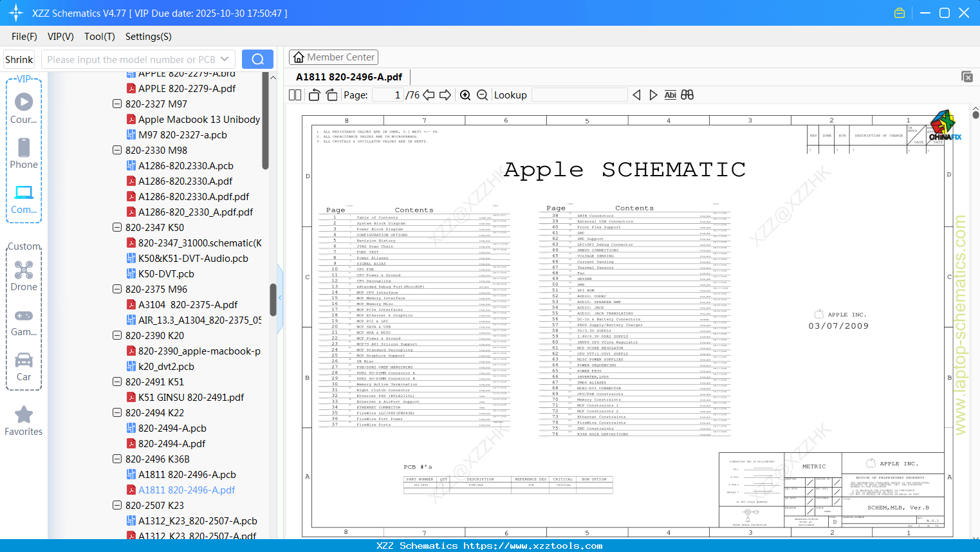Collapse the 820-2494 K22 folder
Screen dimensions: 980x552
117,412
